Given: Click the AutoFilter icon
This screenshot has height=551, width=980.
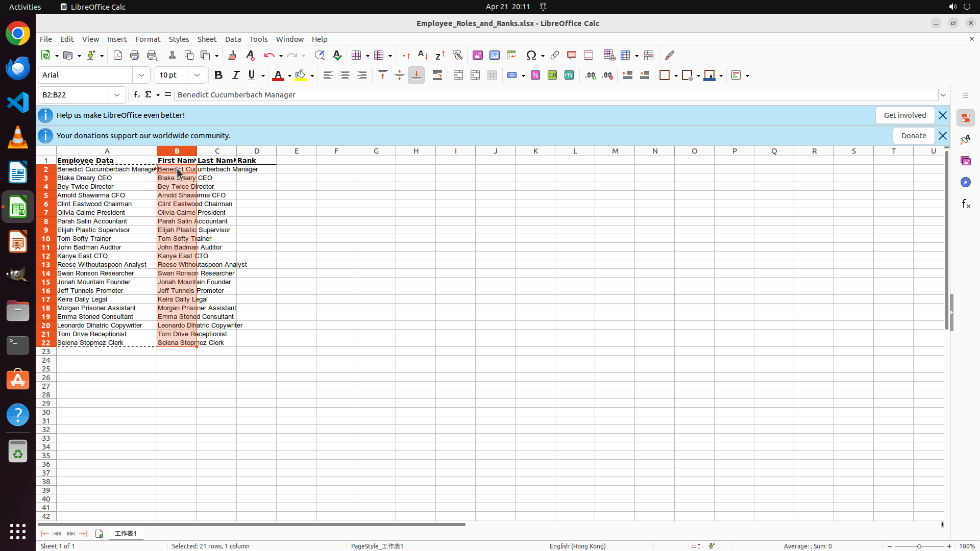Looking at the screenshot, I should [x=457, y=55].
